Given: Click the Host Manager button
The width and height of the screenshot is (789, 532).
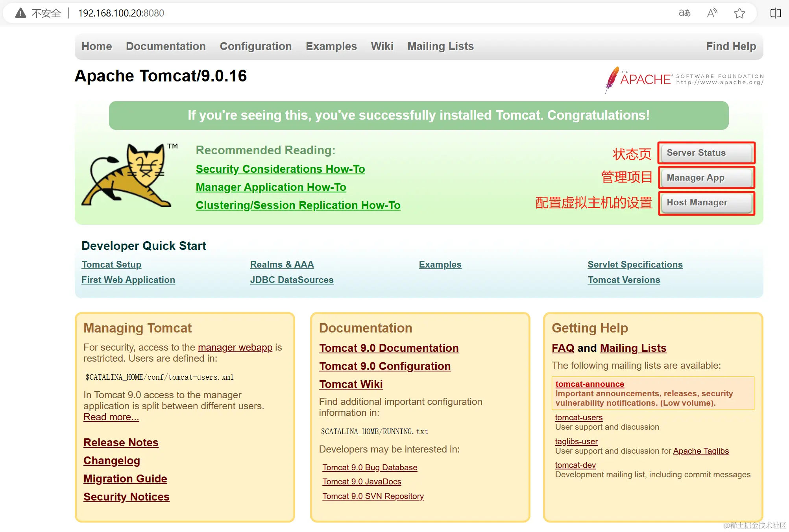Looking at the screenshot, I should [707, 202].
